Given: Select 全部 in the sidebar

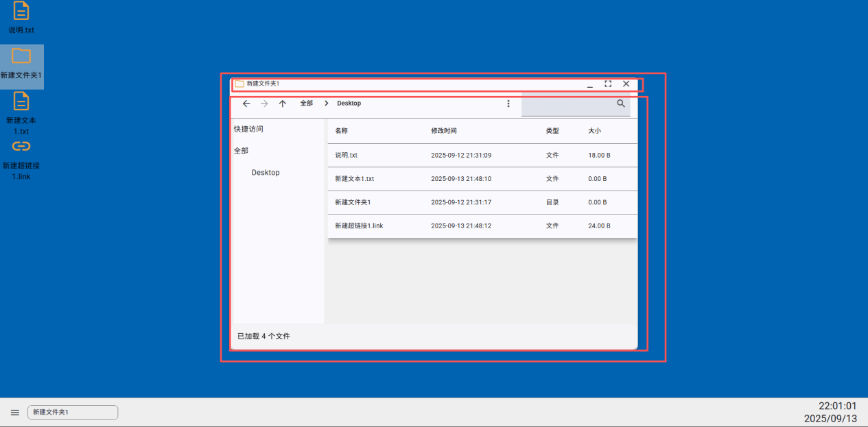Looking at the screenshot, I should [241, 150].
